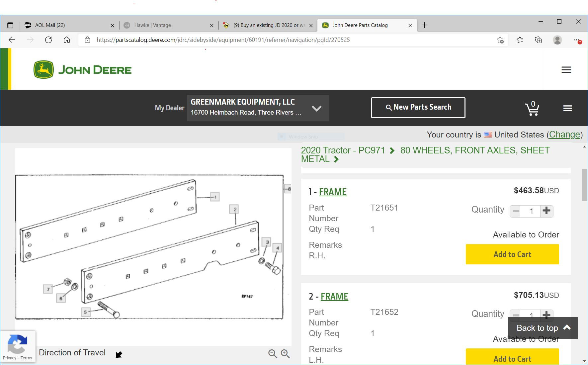Viewport: 588px width, 365px height.
Task: Add FRAME T21652 to cart
Action: tap(512, 357)
